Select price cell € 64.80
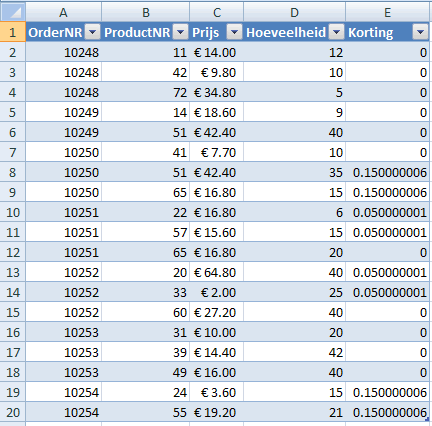 (217, 272)
